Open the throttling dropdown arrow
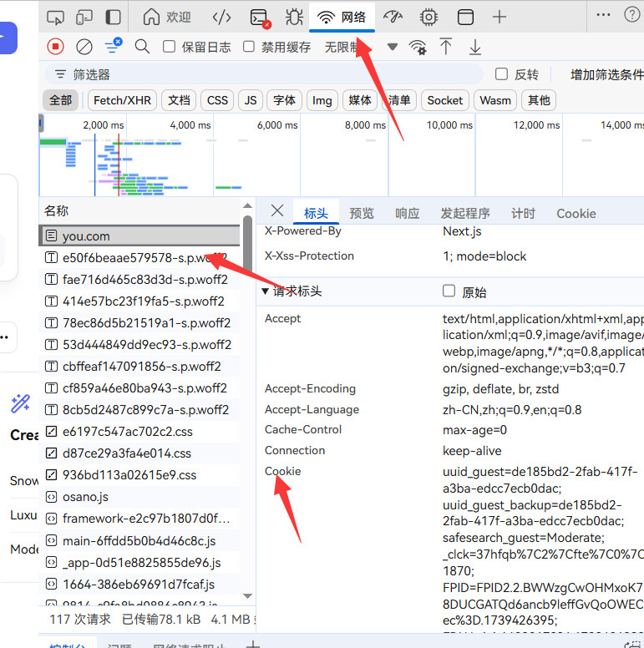This screenshot has height=648, width=644. tap(392, 47)
